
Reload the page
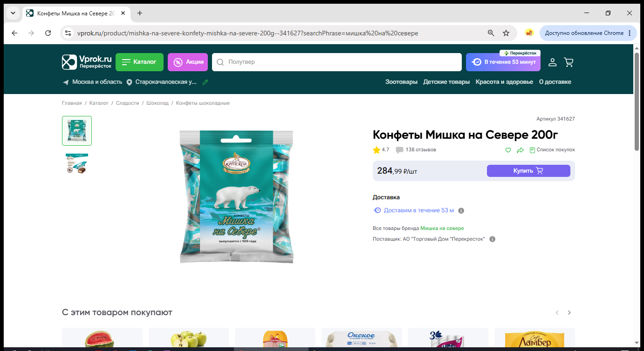48,33
